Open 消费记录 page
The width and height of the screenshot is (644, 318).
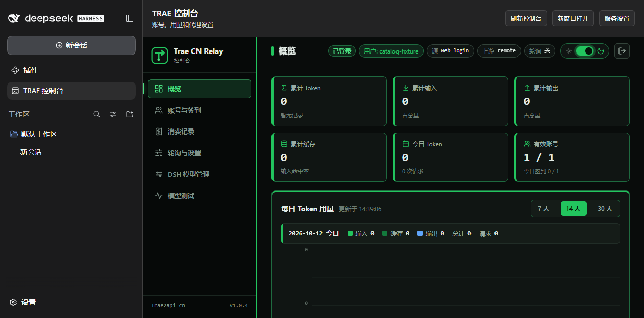[200, 131]
